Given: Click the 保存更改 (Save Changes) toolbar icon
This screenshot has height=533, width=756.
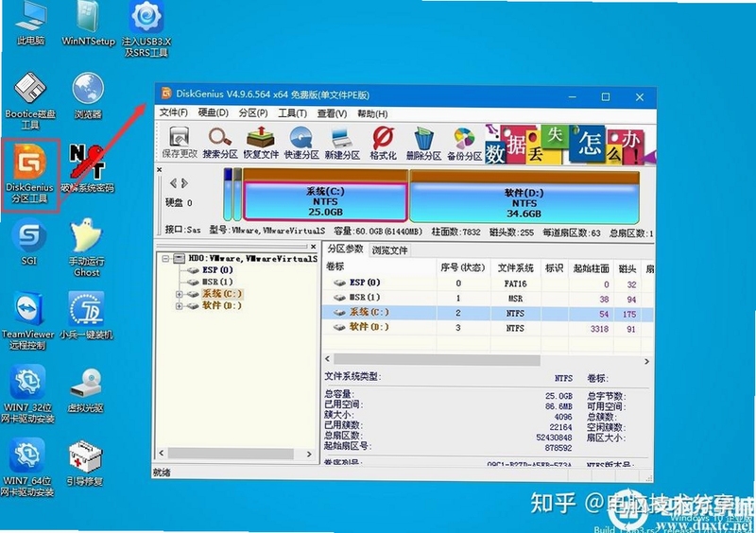Looking at the screenshot, I should pos(179,143).
